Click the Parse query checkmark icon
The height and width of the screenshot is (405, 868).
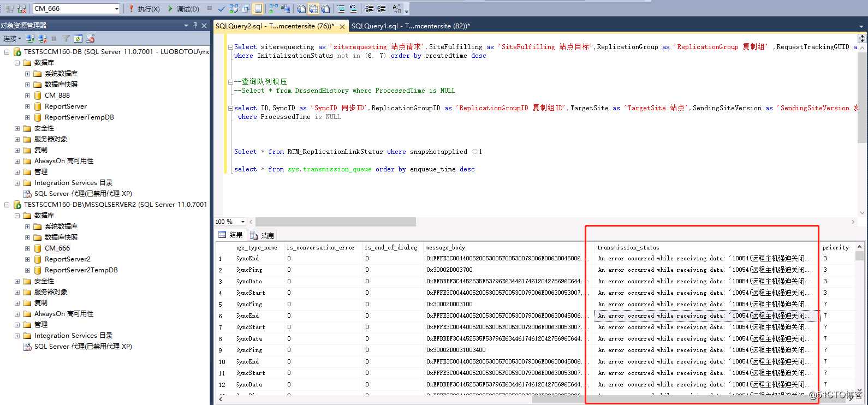tap(221, 9)
